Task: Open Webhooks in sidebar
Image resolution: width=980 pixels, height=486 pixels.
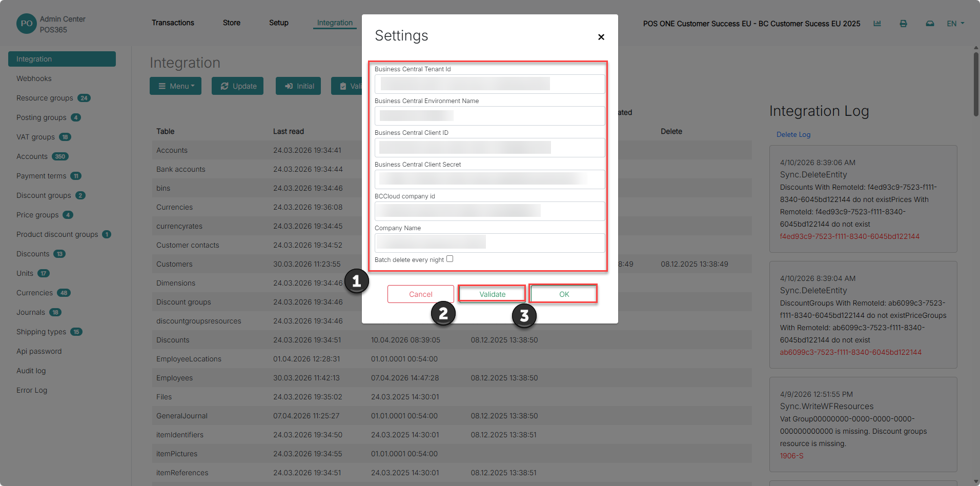Action: click(34, 78)
